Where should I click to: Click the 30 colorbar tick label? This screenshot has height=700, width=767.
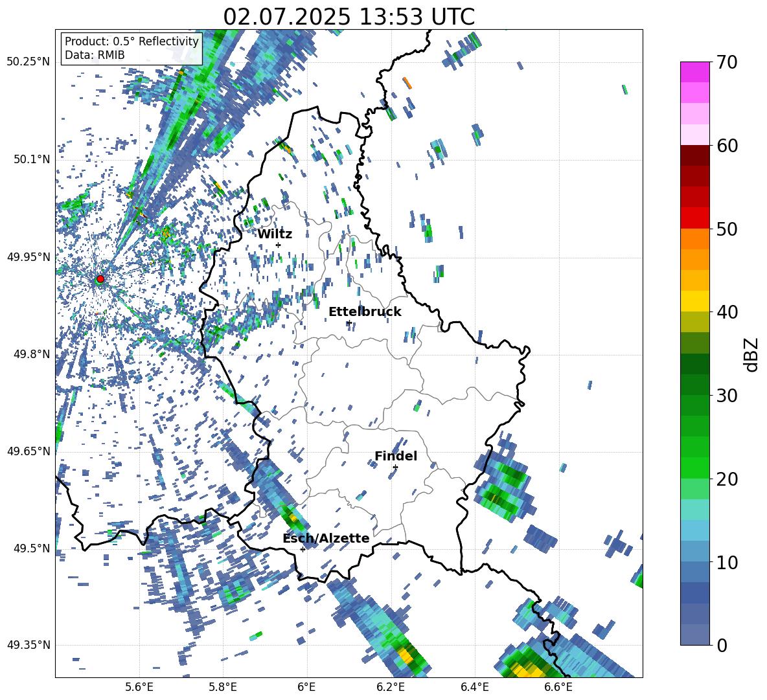[x=727, y=395]
